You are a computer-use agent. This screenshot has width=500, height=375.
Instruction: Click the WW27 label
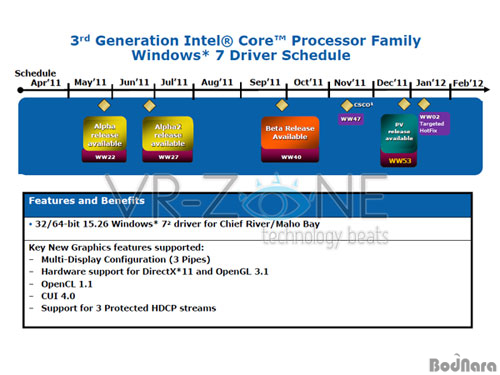(168, 157)
